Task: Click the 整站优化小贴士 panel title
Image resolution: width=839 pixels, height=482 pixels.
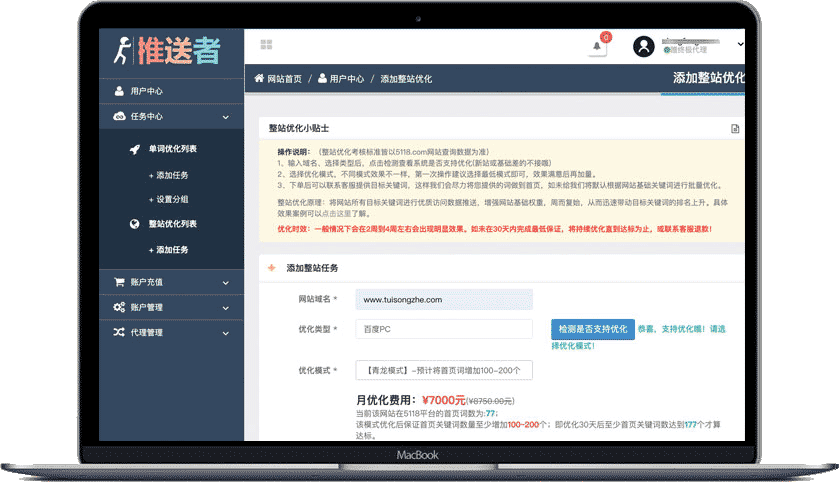Action: [x=299, y=128]
